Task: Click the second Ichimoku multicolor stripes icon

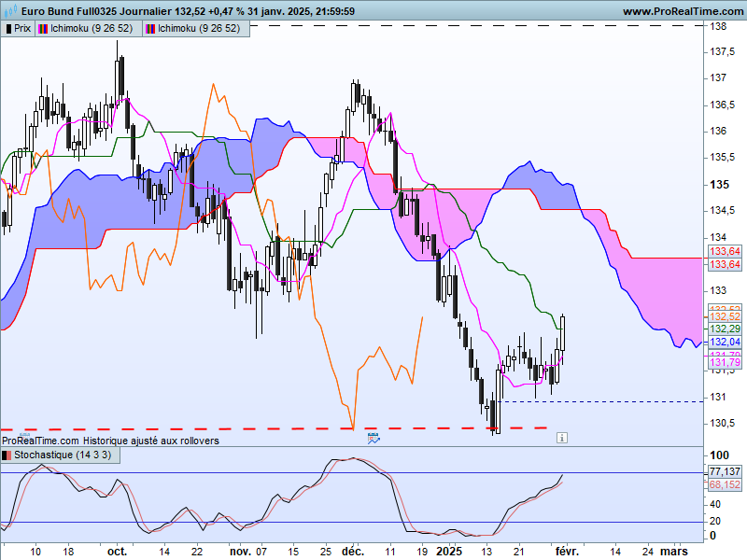Action: (x=150, y=29)
